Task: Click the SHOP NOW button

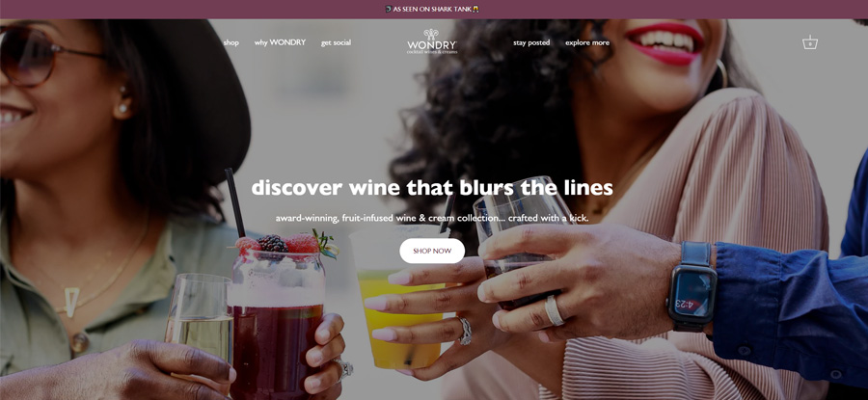Action: coord(432,251)
